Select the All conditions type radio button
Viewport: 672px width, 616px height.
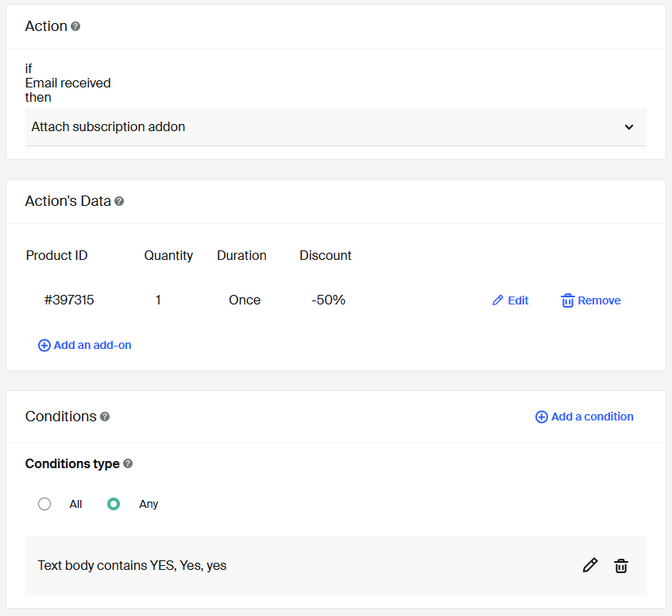coord(44,504)
